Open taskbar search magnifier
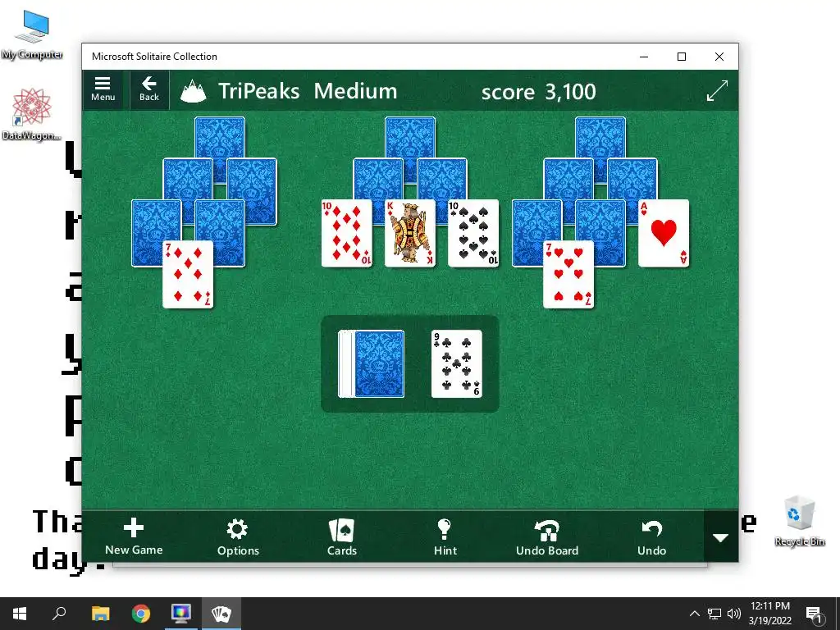Viewport: 840px width, 630px height. [59, 614]
